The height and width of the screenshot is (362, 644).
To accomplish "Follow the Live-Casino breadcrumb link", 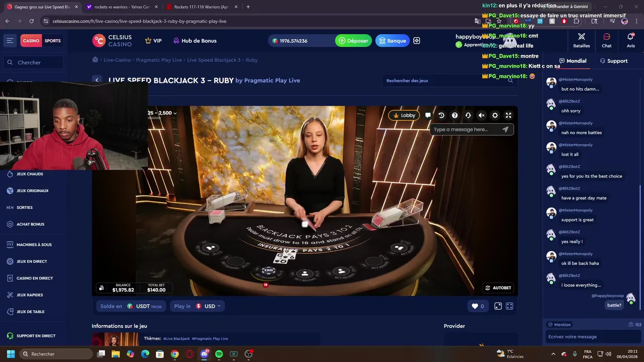I will (x=117, y=60).
